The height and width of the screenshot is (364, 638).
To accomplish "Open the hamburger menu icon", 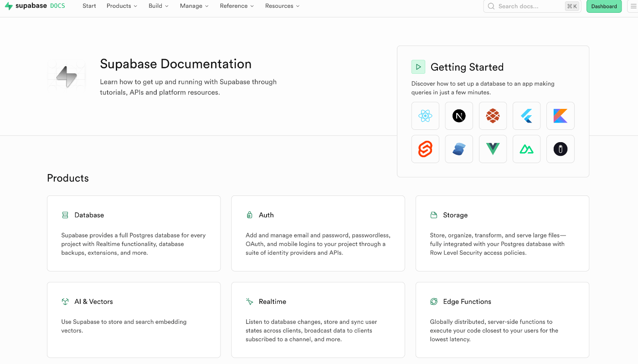I will (633, 6).
